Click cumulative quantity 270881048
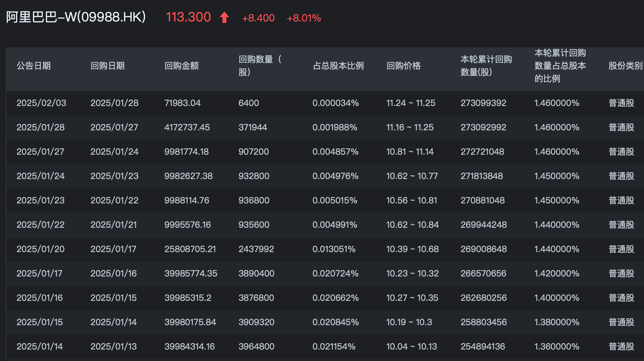644x361 pixels. pos(482,201)
